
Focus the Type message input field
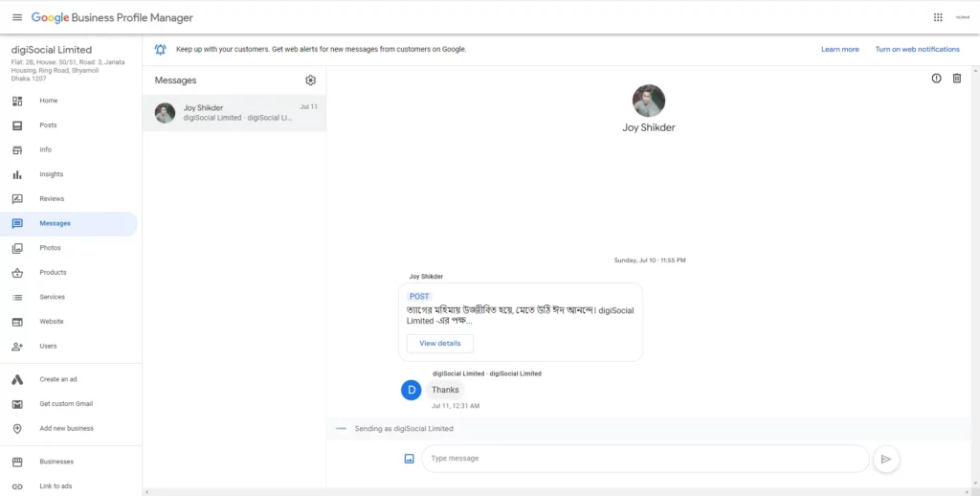coord(645,459)
